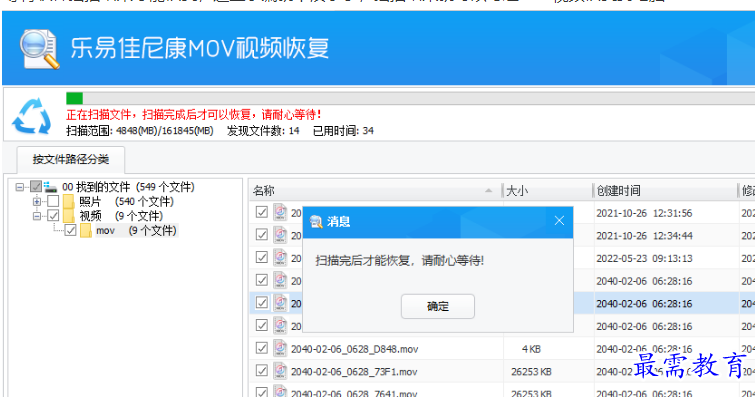Check the 照片 folder checkbox
This screenshot has width=755, height=397.
(53, 201)
